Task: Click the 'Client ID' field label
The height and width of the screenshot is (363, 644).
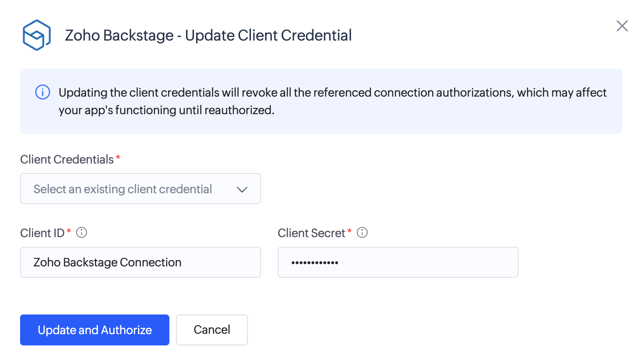Action: click(42, 233)
